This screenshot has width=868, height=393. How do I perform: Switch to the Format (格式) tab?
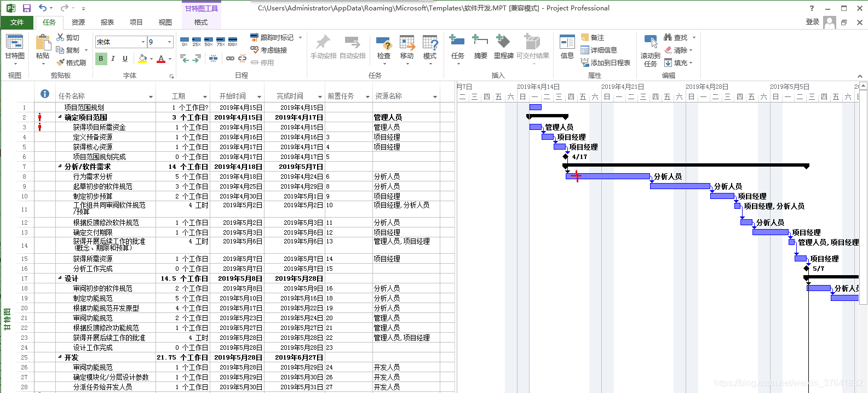[x=201, y=22]
